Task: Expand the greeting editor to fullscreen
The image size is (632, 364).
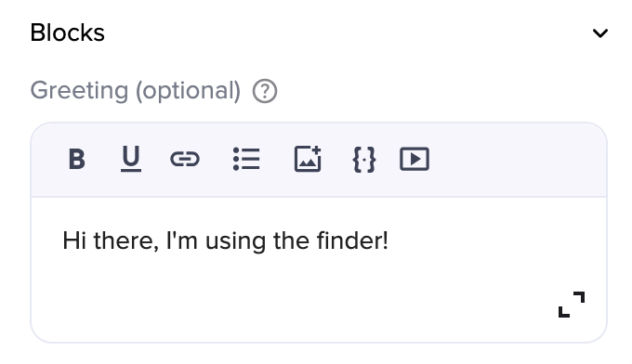Action: point(572,305)
